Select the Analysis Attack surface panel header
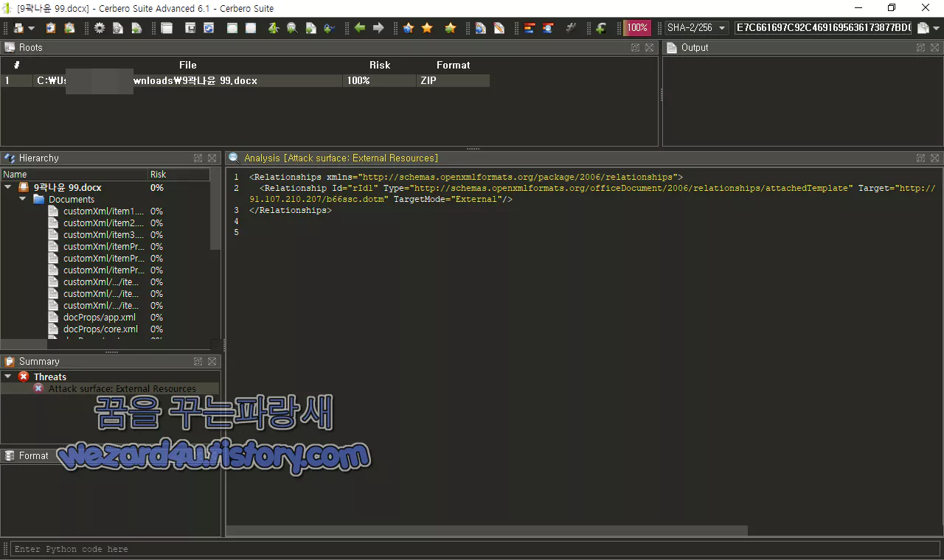 (339, 158)
